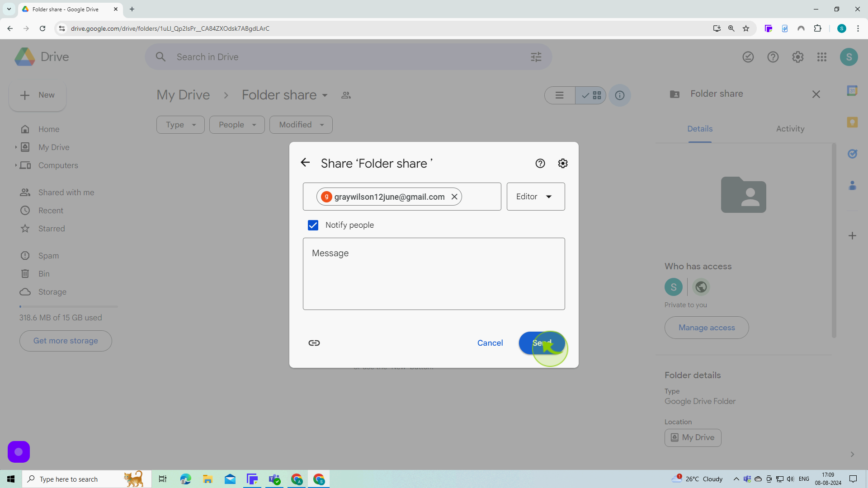Click the share folder people icon
The height and width of the screenshot is (488, 868).
(345, 95)
